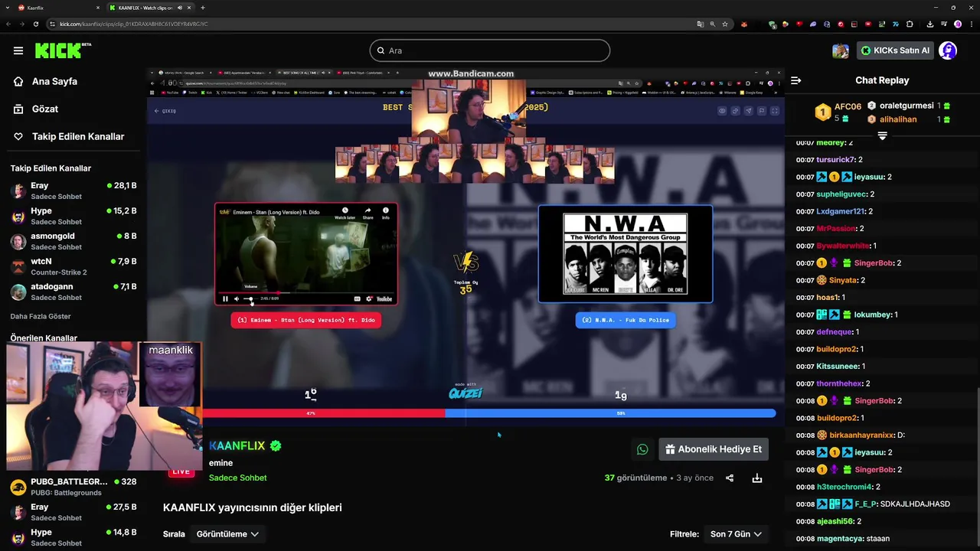Click the search field labeled Ara
Screen dimensions: 980x551
490,51
